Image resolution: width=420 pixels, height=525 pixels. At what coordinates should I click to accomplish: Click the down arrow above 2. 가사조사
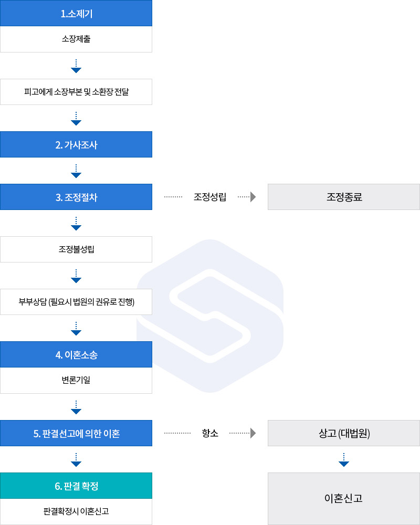tap(76, 119)
